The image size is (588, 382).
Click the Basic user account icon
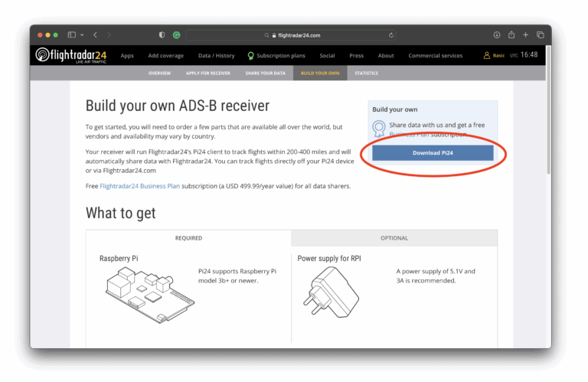487,55
